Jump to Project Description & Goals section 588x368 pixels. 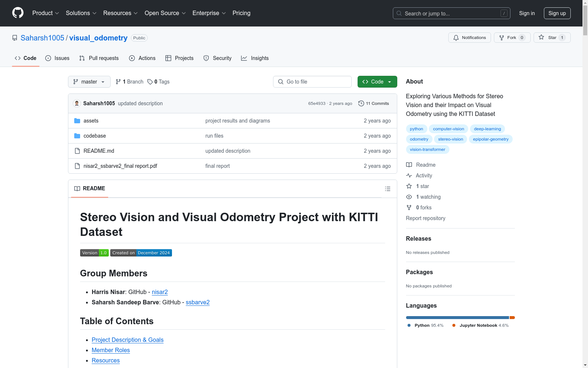(128, 340)
